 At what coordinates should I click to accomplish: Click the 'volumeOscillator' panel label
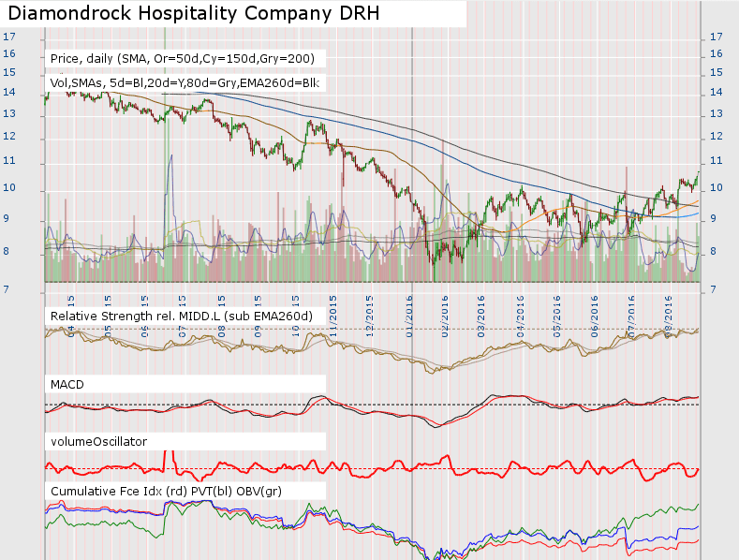coord(98,442)
